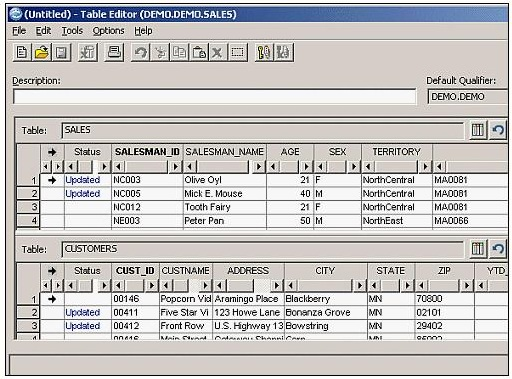Click the app icon in the title bar
The width and height of the screenshot is (512, 379).
(15, 14)
